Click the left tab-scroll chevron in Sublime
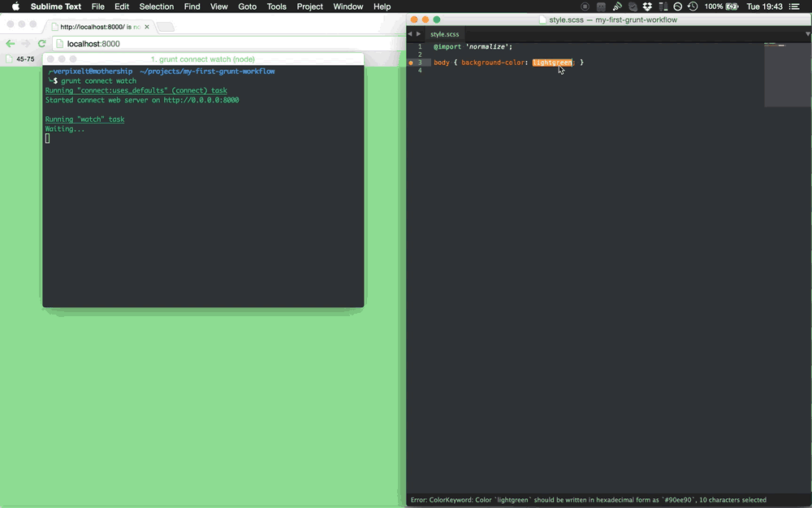Screen dimensions: 812x508 (x=410, y=33)
